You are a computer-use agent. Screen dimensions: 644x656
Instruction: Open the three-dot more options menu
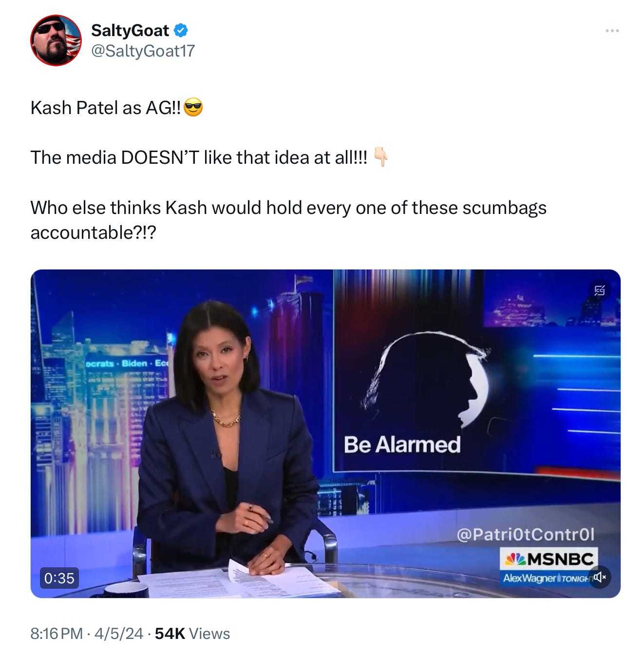612,31
